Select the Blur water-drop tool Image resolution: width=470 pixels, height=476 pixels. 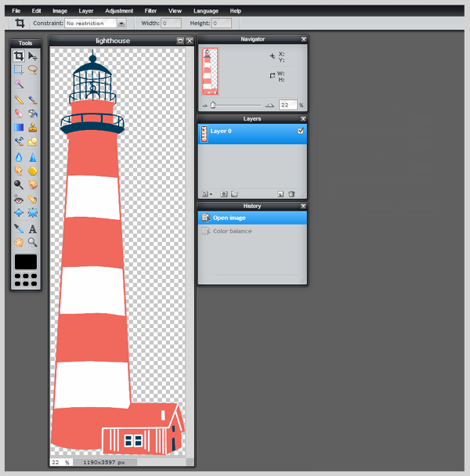point(19,157)
